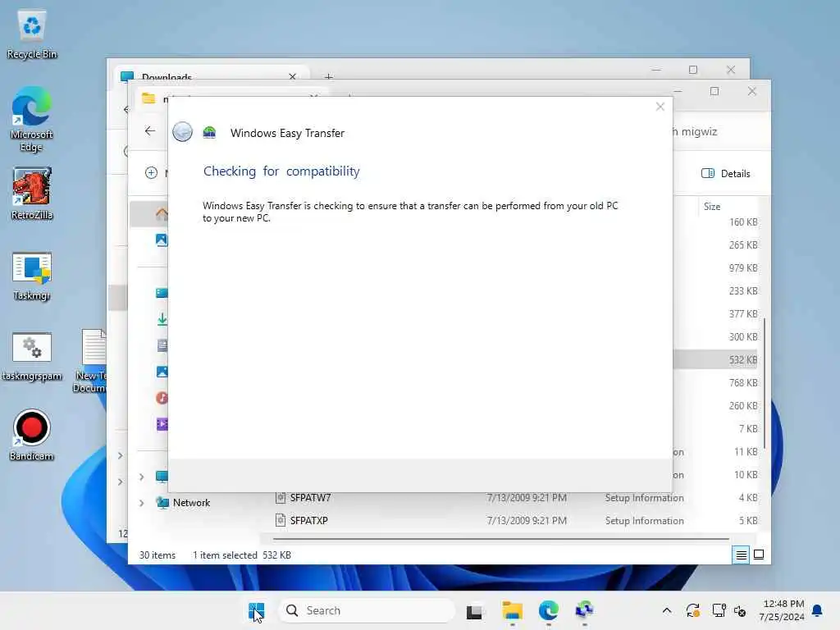The width and height of the screenshot is (840, 630).
Task: Switch to large thumbnails view
Action: [x=759, y=555]
